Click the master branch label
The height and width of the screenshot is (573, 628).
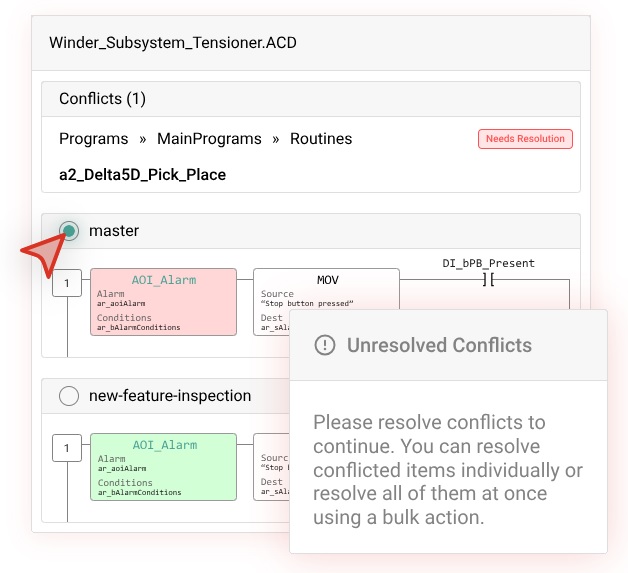pos(114,231)
